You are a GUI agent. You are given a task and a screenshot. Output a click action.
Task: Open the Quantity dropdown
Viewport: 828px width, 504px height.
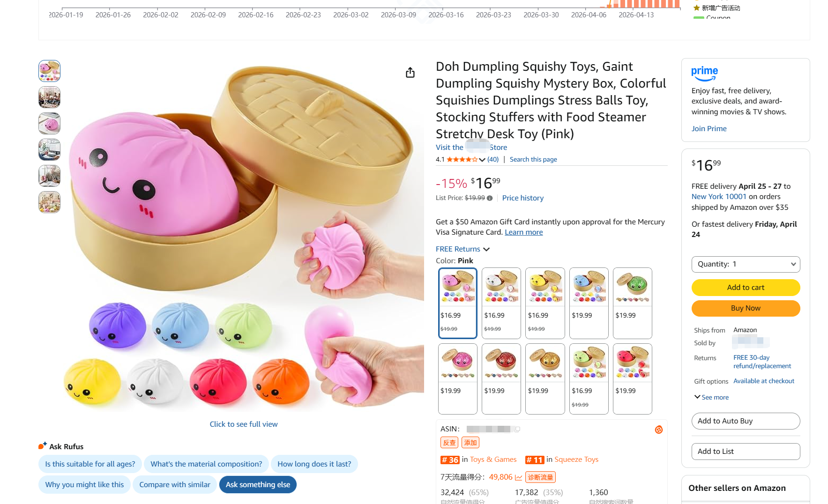pos(746,264)
